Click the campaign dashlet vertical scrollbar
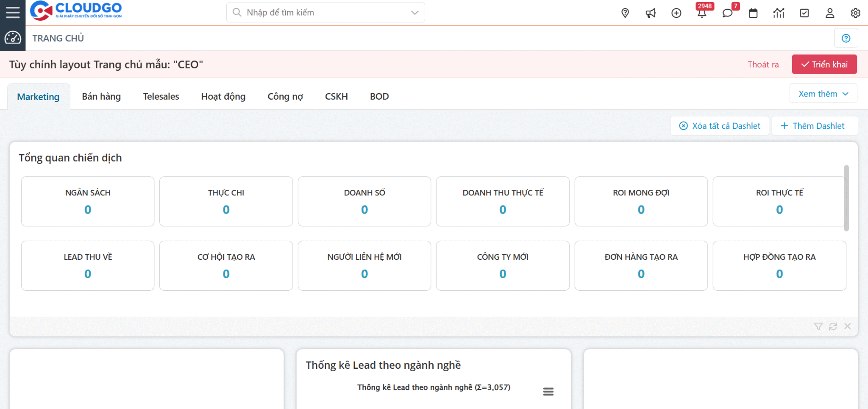 pos(846,198)
